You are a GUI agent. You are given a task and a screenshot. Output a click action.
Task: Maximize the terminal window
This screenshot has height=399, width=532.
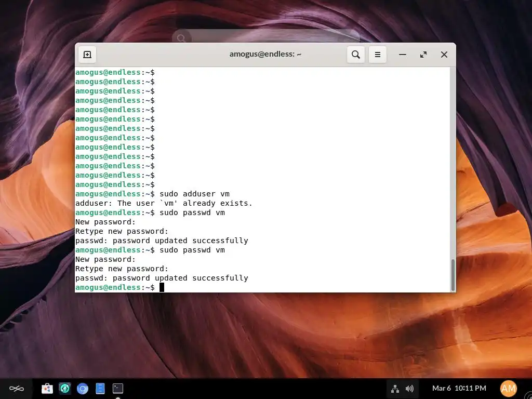tap(423, 55)
